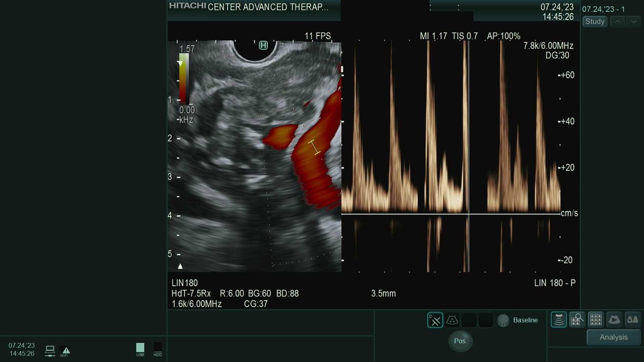
Task: Click the second empty tool slot
Action: [x=486, y=320]
